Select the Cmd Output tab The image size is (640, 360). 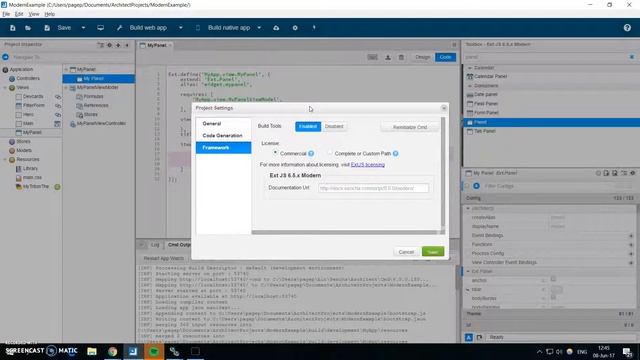(179, 245)
